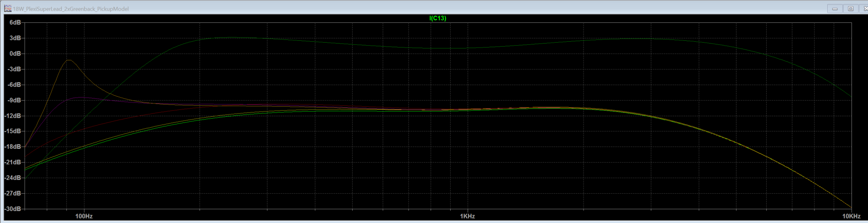
Task: Click the waveform window icon in title bar
Action: [x=7, y=9]
